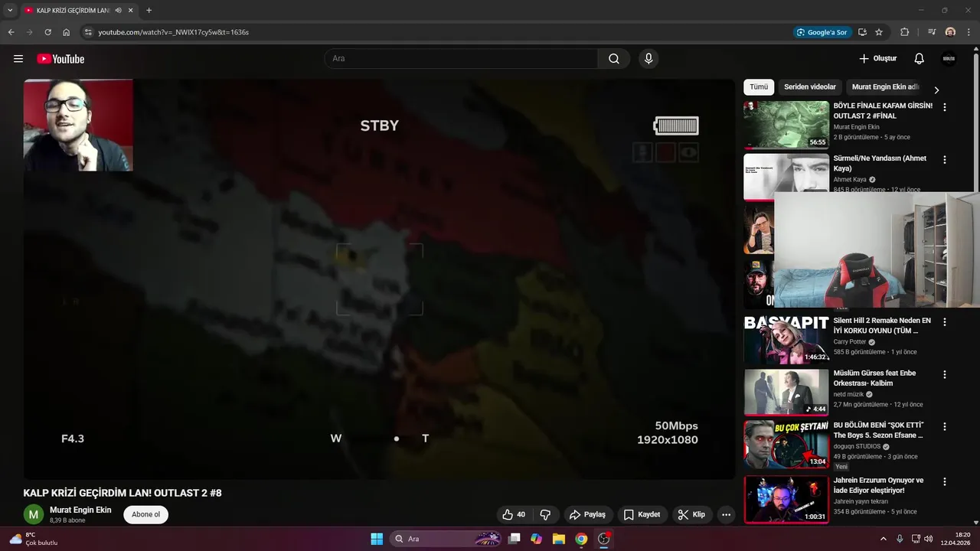
Task: Open Sürmeli/Ne Yandasın video title
Action: click(880, 163)
